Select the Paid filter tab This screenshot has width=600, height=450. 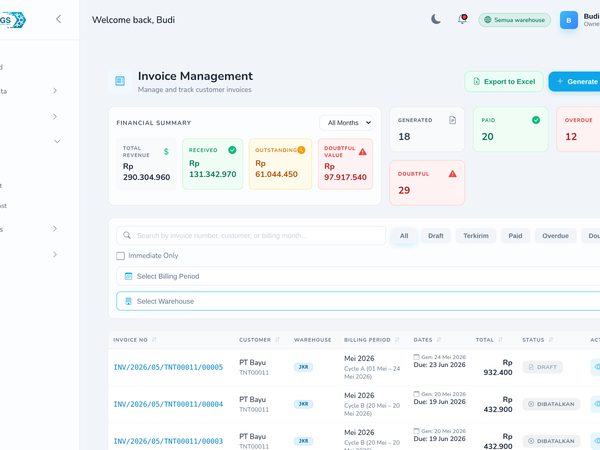515,236
